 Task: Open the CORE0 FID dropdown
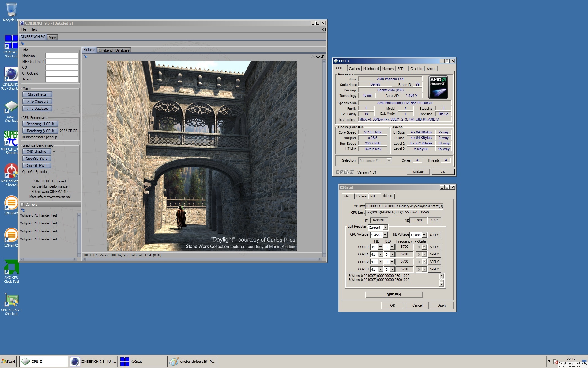pos(380,247)
